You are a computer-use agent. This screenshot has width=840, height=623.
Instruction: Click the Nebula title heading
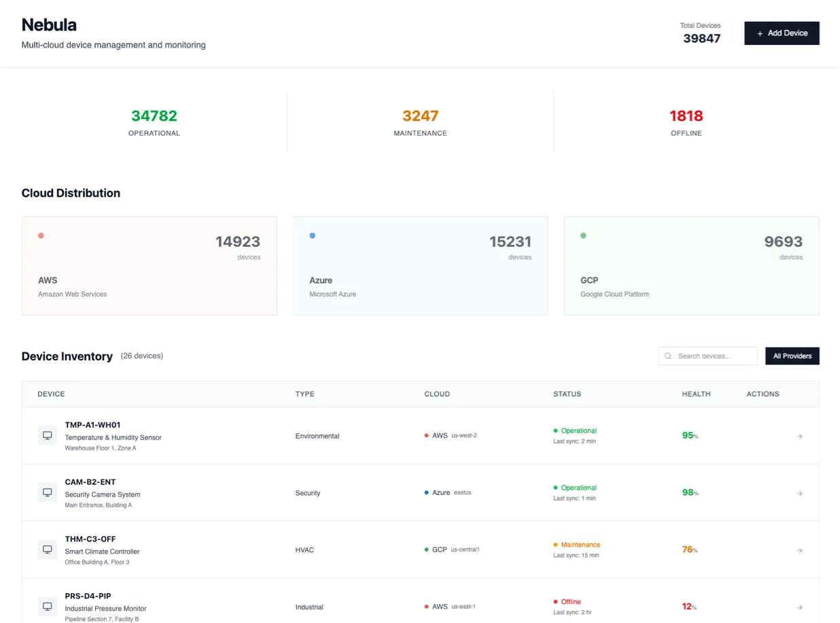tap(49, 25)
